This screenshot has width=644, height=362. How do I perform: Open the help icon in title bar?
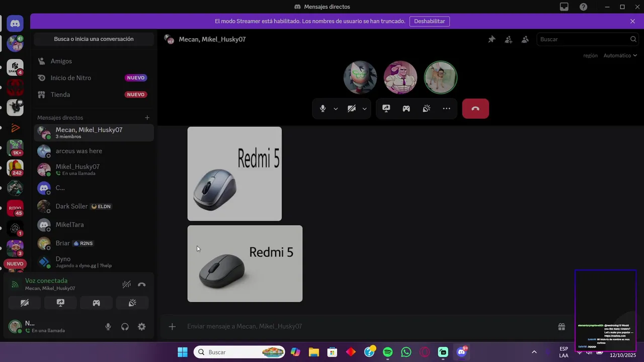(x=583, y=7)
